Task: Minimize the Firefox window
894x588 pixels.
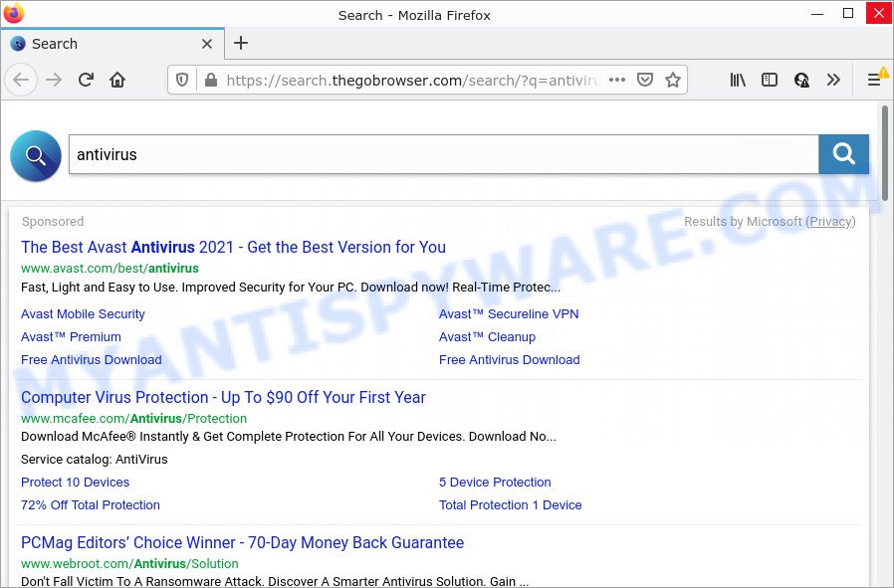Action: pos(817,13)
